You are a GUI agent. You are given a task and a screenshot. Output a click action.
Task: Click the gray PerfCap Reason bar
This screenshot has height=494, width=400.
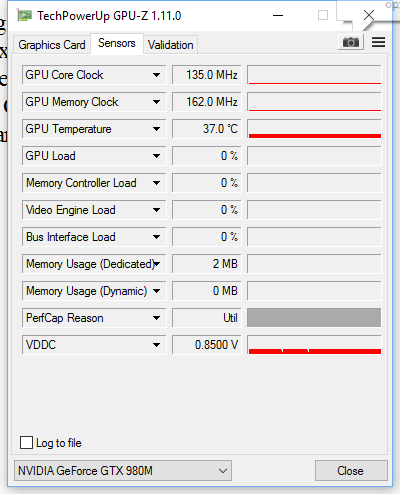pyautogui.click(x=314, y=318)
